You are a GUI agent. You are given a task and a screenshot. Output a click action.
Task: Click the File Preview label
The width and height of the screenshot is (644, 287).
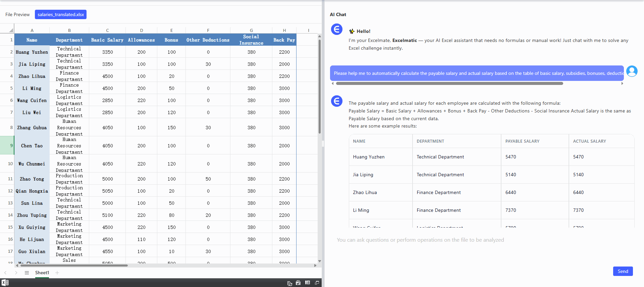pyautogui.click(x=17, y=14)
